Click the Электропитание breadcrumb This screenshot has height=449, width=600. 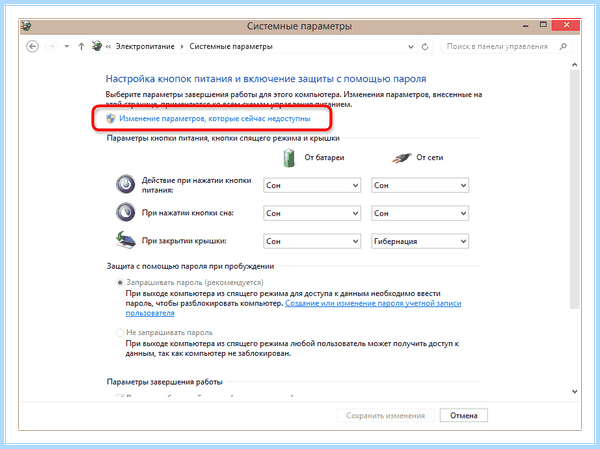[145, 47]
